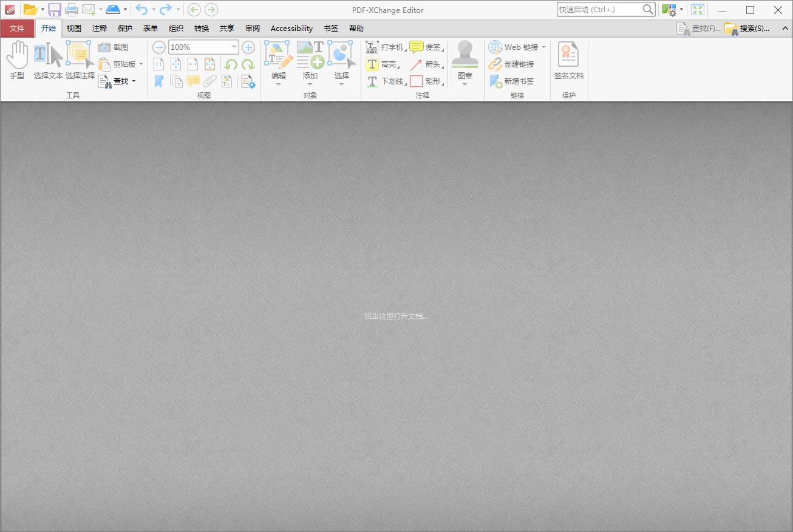Viewport: 793px width, 532px height.
Task: Open the 文件 menu
Action: (17, 29)
